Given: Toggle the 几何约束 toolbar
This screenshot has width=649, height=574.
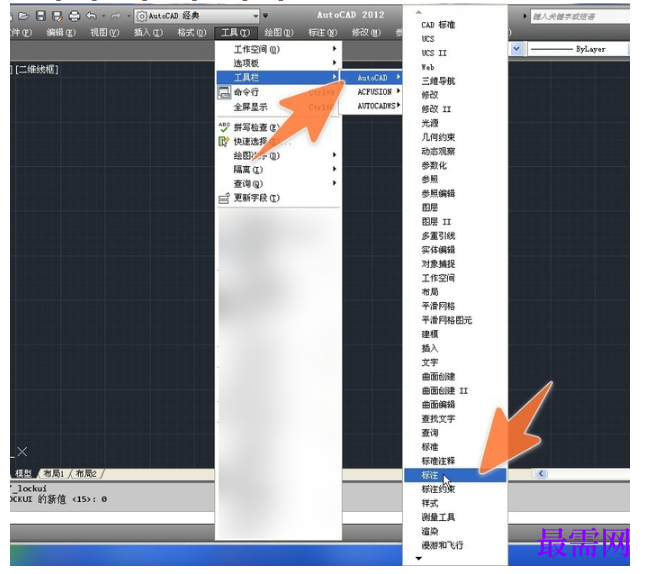Looking at the screenshot, I should pos(438,137).
